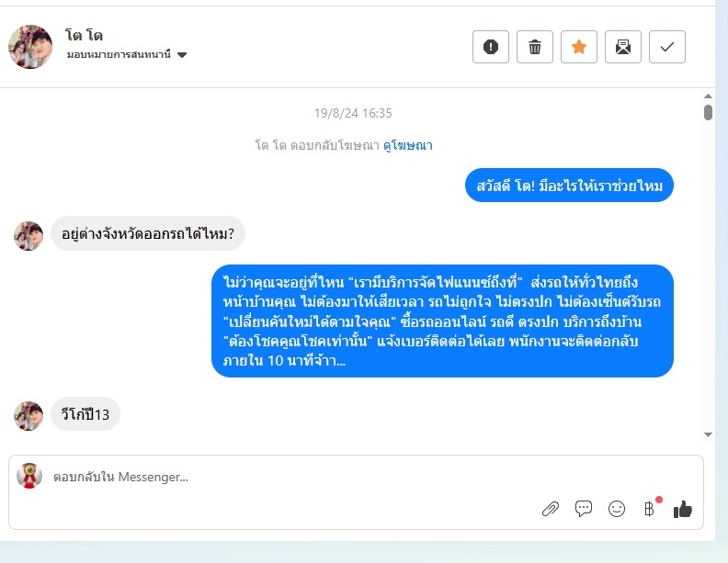Click the page avatar in reply box
The height and width of the screenshot is (563, 728).
(x=30, y=476)
